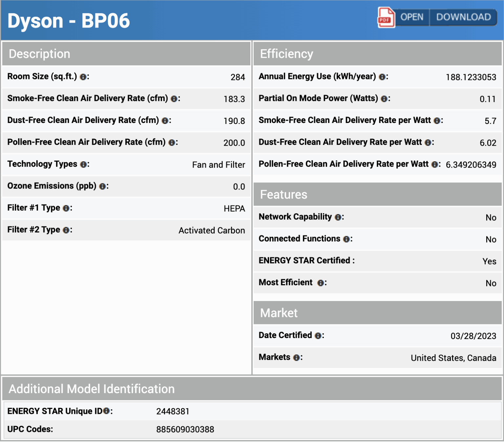Click info icon beside Filter #2 Type

click(66, 231)
